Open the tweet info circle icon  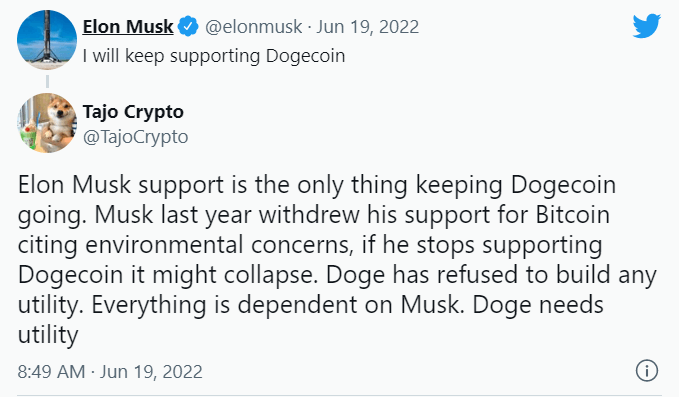(647, 371)
